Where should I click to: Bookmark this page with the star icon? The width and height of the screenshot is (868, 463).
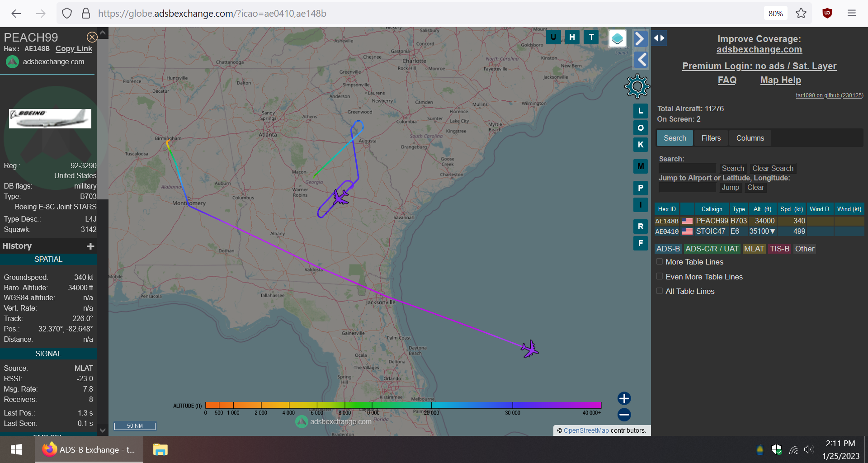click(801, 13)
